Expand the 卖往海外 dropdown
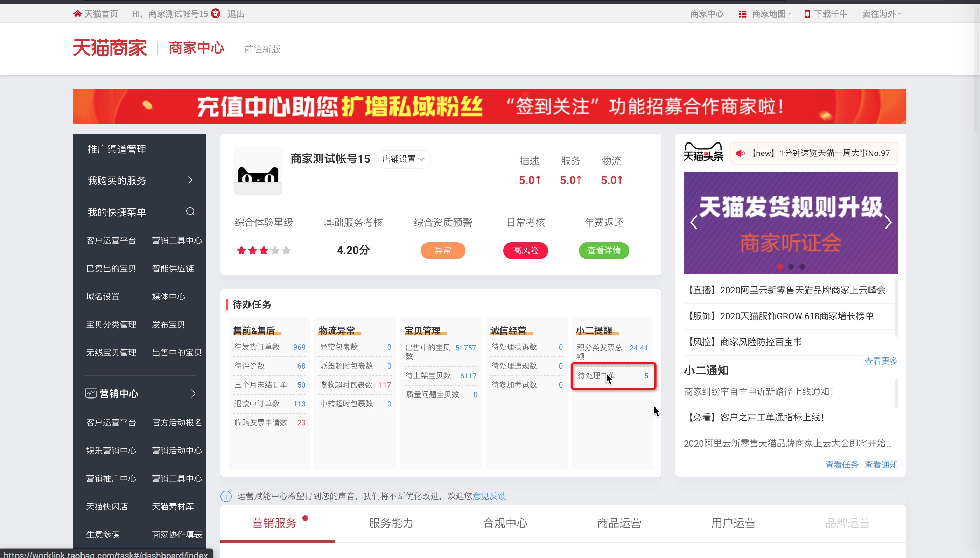The image size is (980, 558). click(x=882, y=14)
